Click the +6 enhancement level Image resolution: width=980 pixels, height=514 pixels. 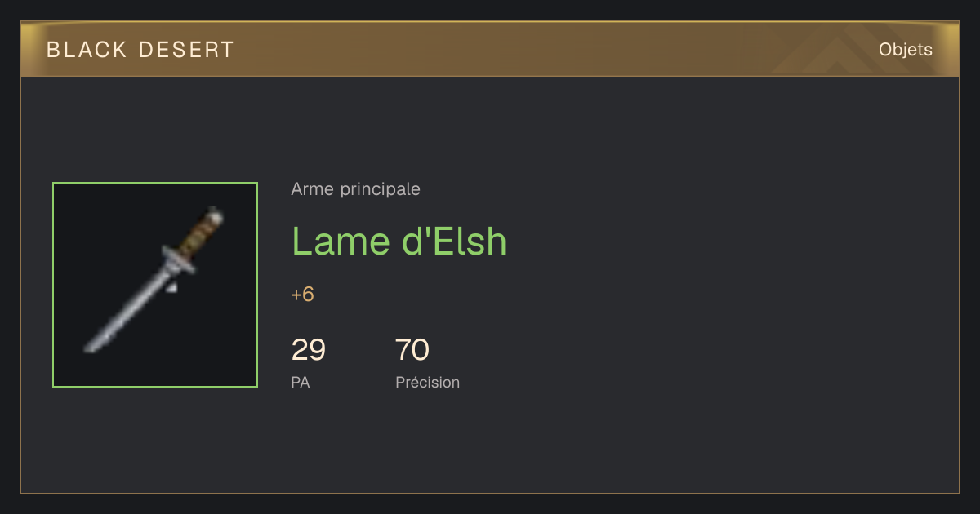click(x=302, y=295)
